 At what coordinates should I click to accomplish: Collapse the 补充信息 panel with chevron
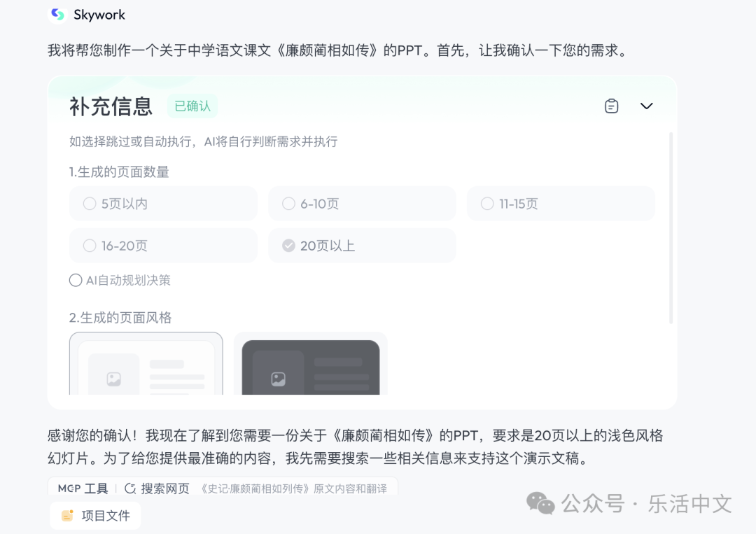click(x=647, y=106)
